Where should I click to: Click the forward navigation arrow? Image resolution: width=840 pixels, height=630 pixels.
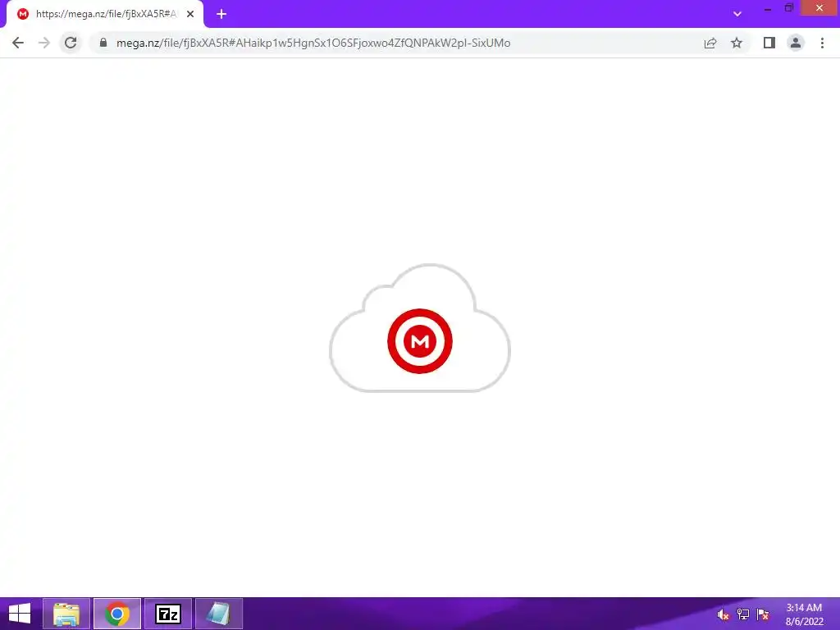pos(44,43)
